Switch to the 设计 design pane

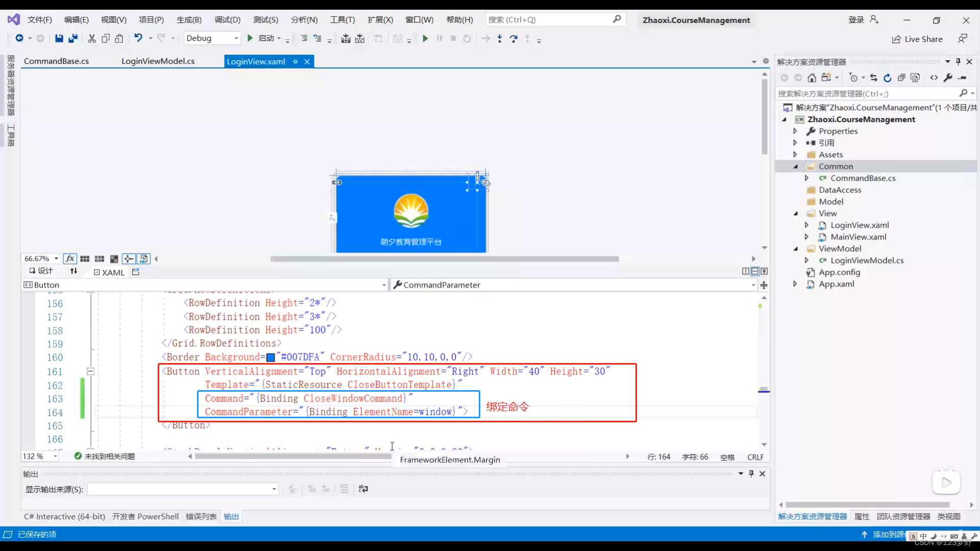41,271
